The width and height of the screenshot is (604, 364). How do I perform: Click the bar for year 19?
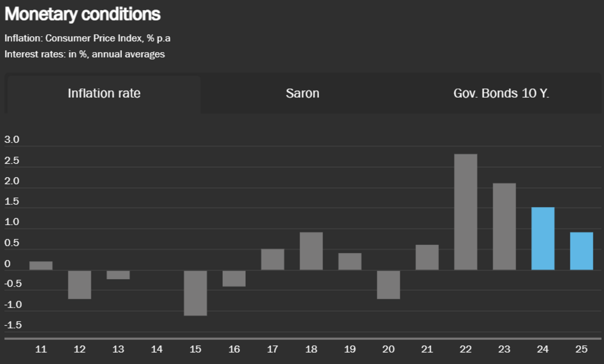point(350,262)
